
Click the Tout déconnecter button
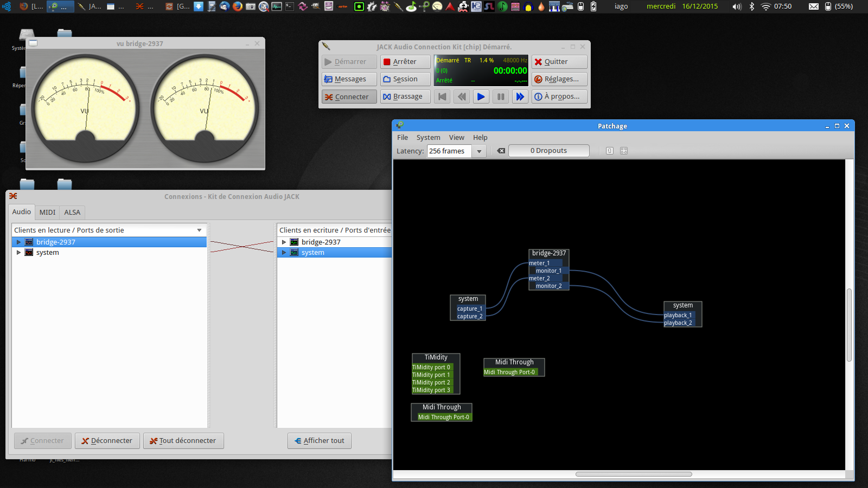pyautogui.click(x=183, y=441)
